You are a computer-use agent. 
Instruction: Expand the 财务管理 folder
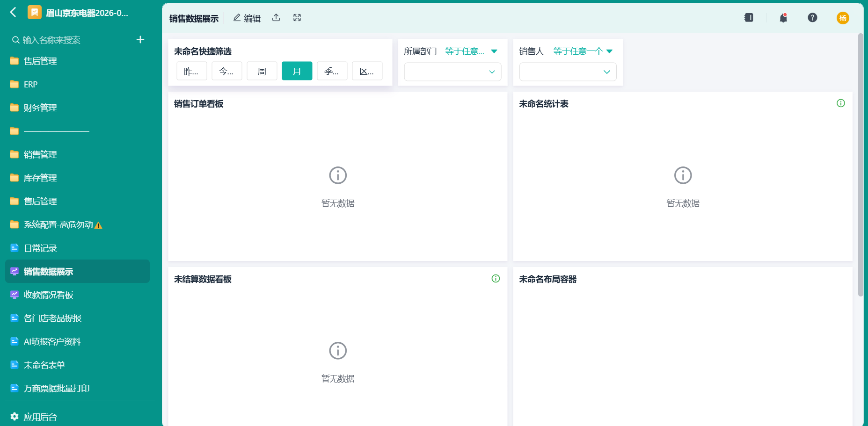point(77,108)
